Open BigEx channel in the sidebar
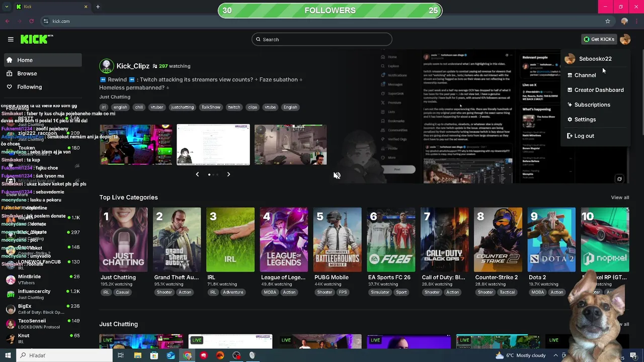 tap(43, 309)
